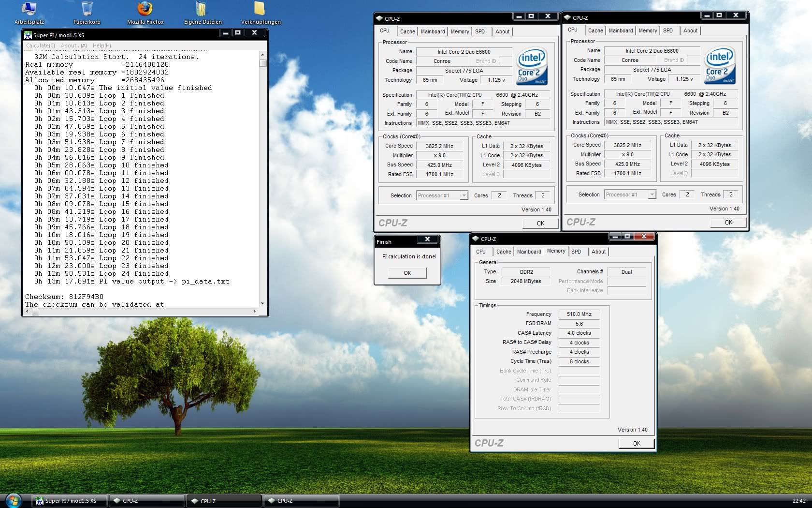Open the Verknüpfungen folder icon
The image size is (812, 508).
261,13
